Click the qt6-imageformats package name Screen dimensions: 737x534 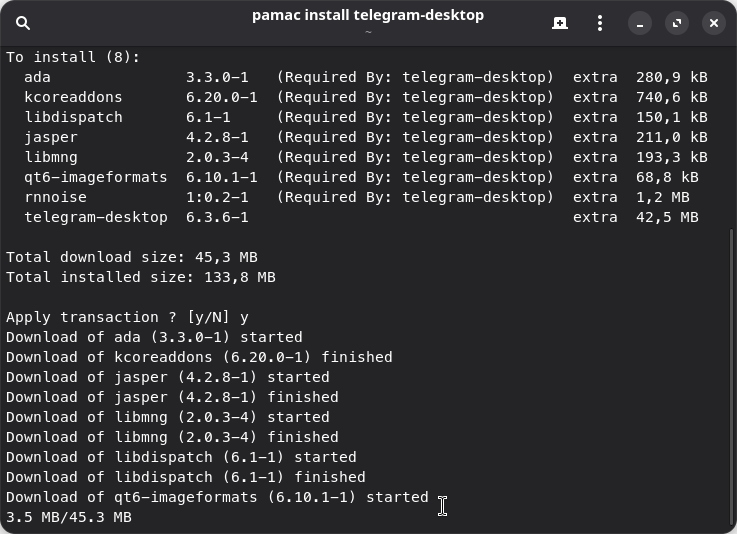coord(96,177)
